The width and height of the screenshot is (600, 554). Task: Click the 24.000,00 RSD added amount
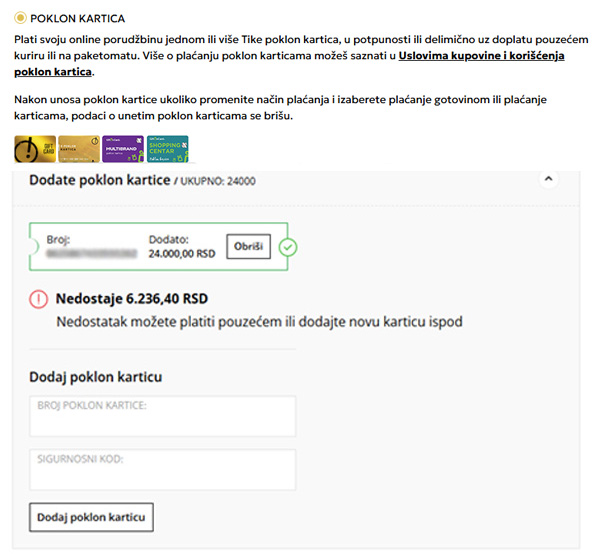tap(182, 254)
